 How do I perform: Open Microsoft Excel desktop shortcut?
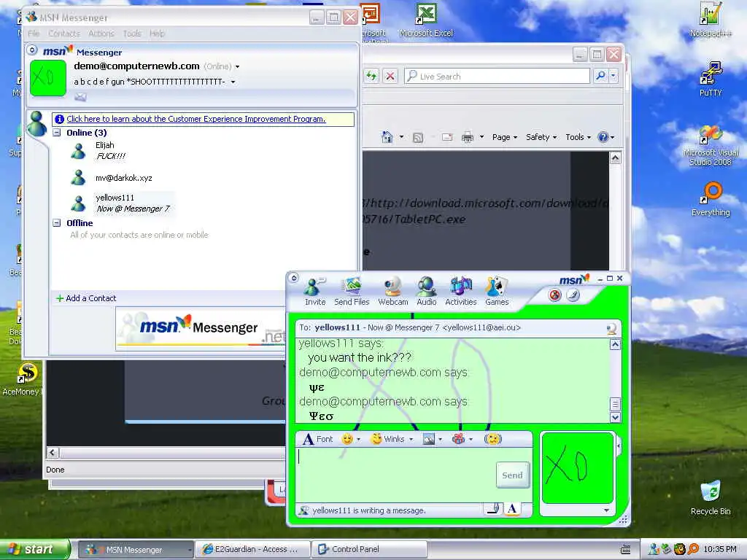(x=426, y=20)
